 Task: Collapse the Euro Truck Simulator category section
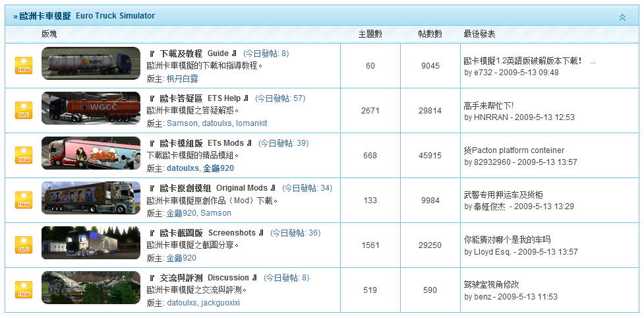point(622,17)
